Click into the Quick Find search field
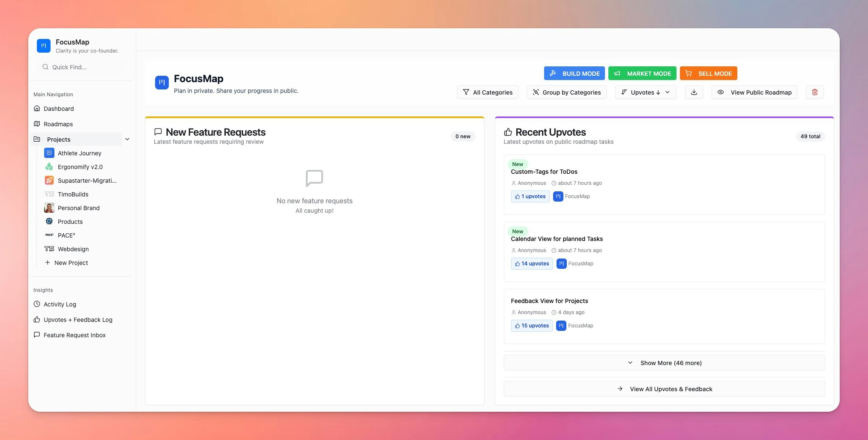This screenshot has width=868, height=440. (x=81, y=67)
